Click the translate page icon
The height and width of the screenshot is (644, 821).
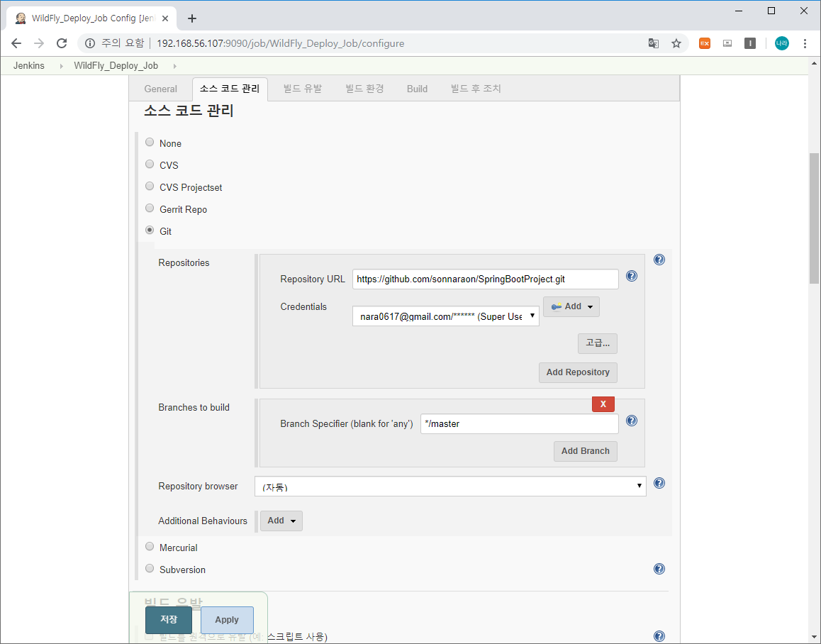[654, 43]
